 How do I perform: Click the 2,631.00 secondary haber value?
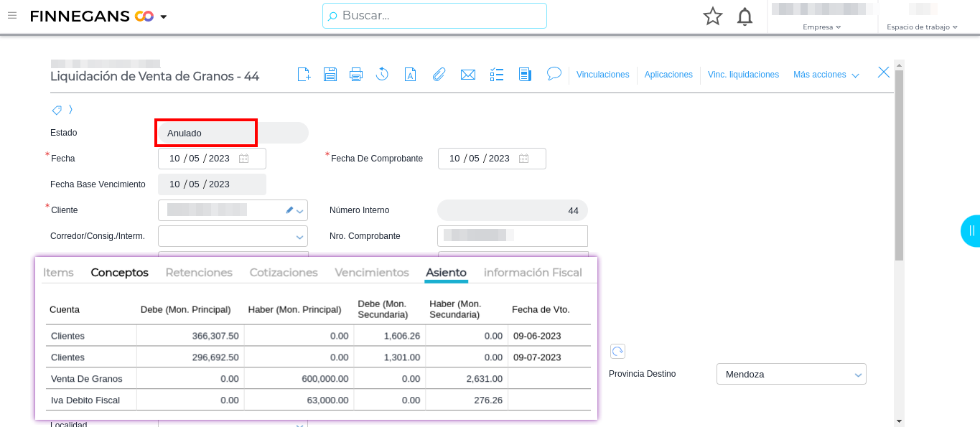tap(484, 379)
